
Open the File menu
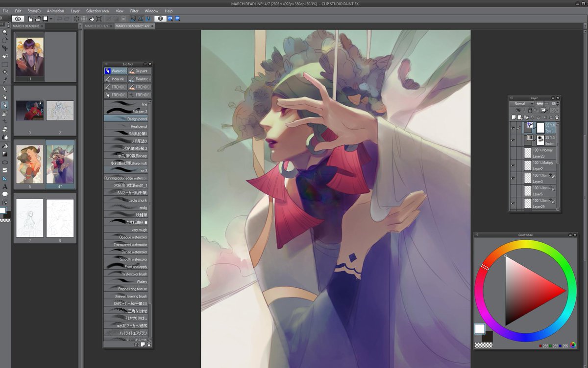(x=5, y=11)
